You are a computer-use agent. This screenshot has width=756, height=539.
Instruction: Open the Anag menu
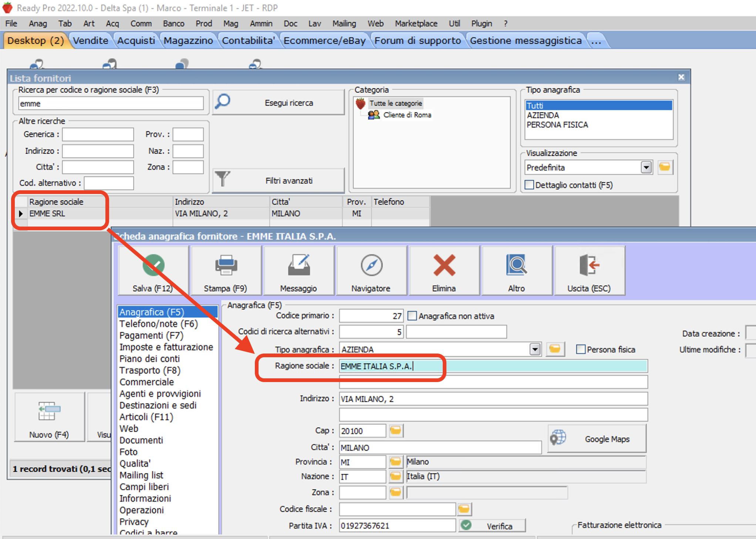coord(38,23)
